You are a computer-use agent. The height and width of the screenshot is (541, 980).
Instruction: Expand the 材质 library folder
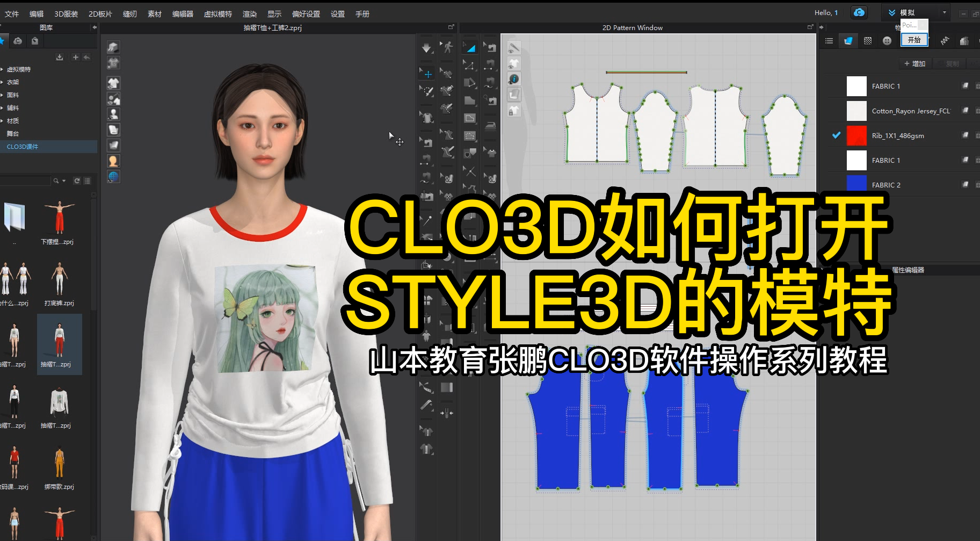[x=2, y=121]
